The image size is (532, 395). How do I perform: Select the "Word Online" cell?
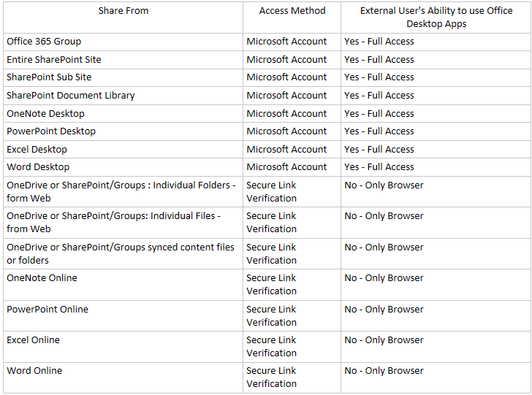34,371
